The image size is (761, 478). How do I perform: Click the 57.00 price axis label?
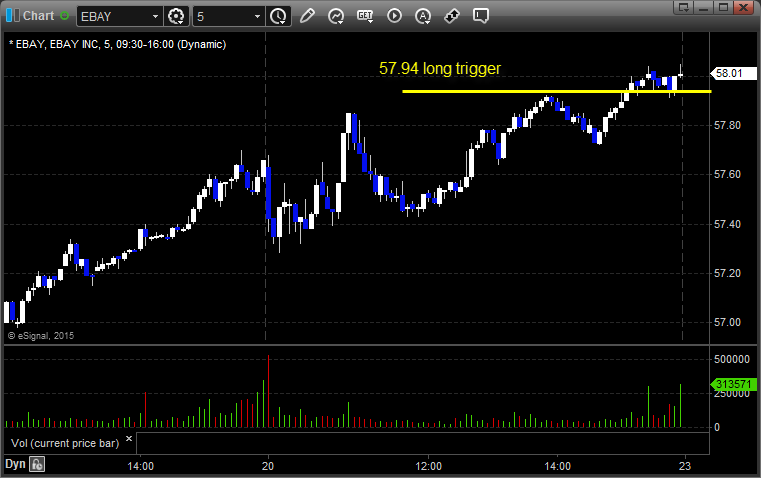tap(728, 322)
